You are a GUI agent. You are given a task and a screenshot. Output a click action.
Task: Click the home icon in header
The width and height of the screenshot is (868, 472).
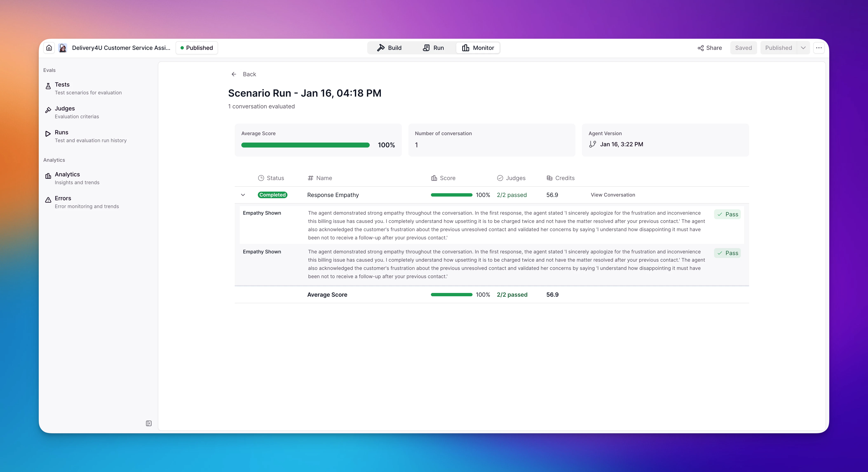49,48
